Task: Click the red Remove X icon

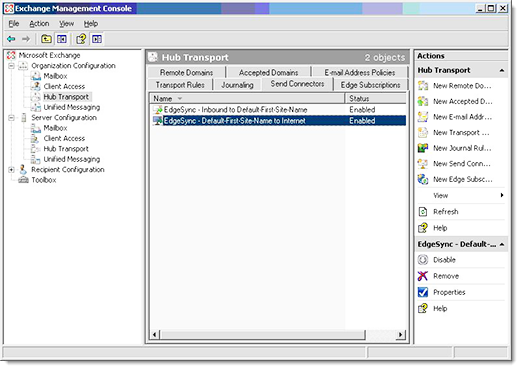Action: (423, 276)
